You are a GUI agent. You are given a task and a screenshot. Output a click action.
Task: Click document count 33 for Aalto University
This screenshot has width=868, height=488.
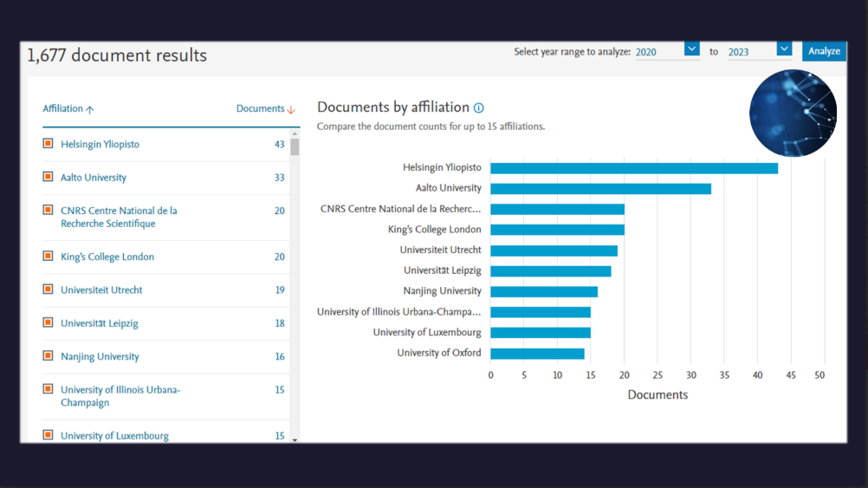(280, 177)
